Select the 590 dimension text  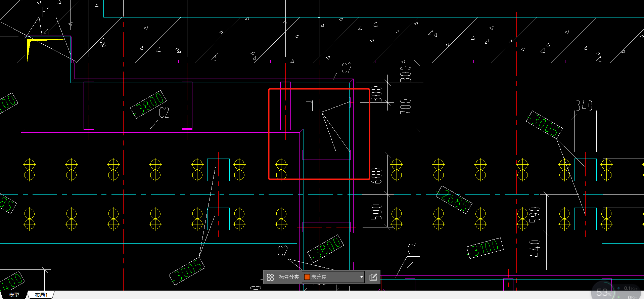[x=535, y=215]
